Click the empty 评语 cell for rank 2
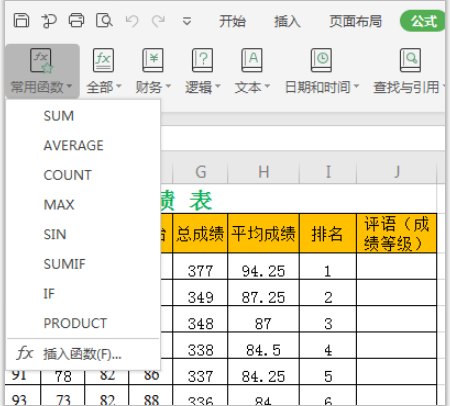Viewport: 450px width, 406px height. point(397,293)
